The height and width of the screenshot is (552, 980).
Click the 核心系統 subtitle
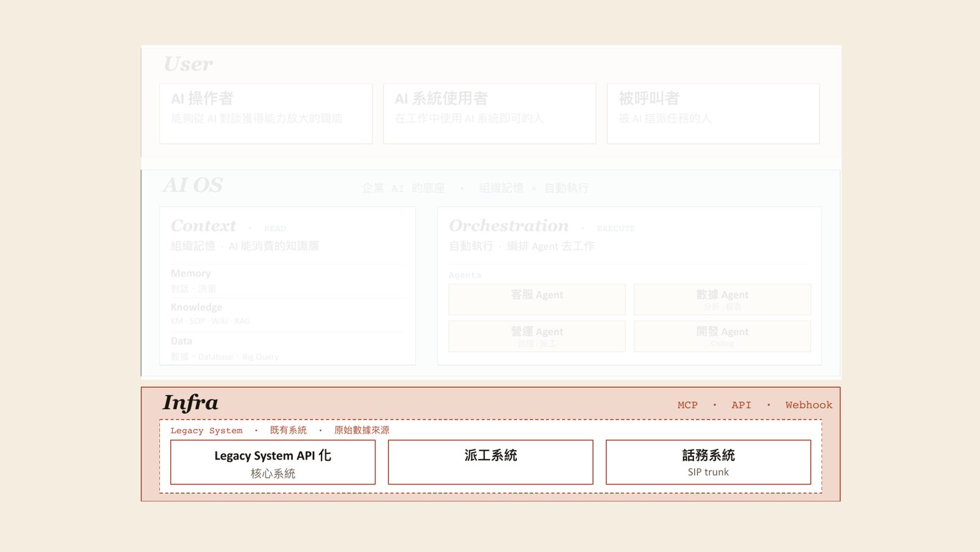point(273,474)
